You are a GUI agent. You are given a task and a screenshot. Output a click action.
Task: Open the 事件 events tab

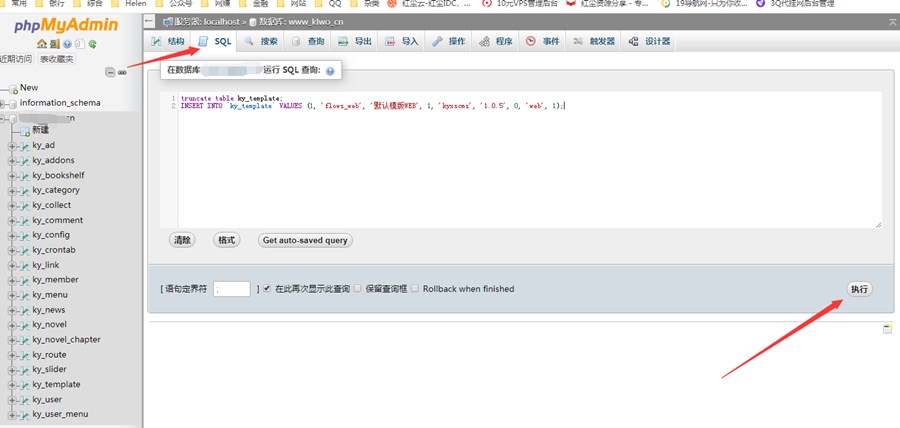tap(543, 41)
